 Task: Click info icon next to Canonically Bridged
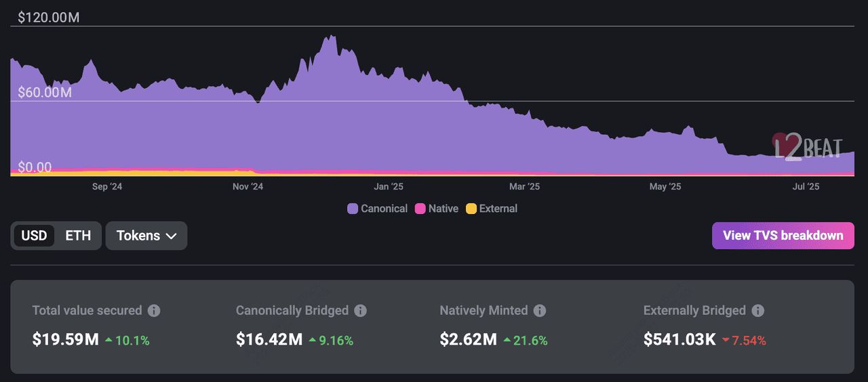(x=360, y=311)
